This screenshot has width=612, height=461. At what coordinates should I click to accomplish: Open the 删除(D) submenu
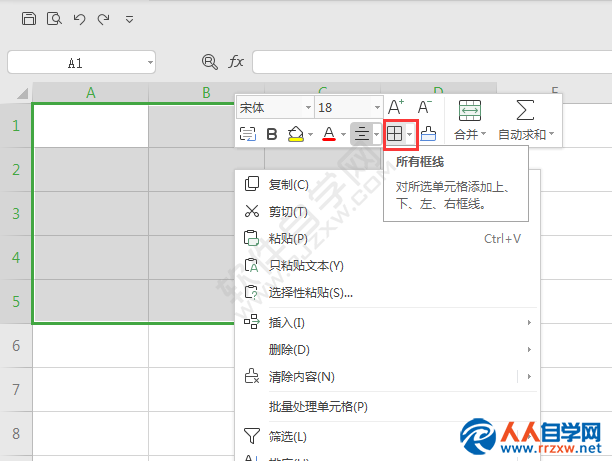pos(387,349)
